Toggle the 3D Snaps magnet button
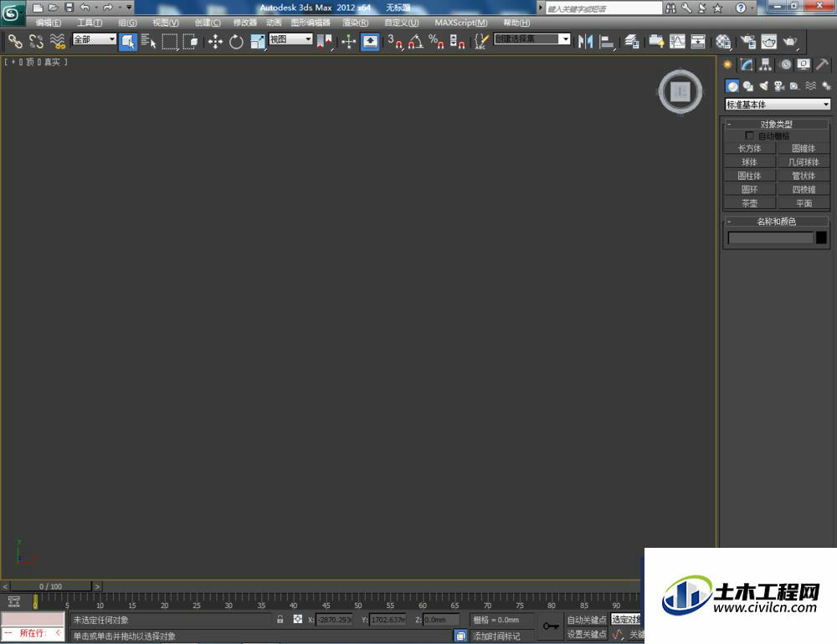This screenshot has height=644, width=837. (395, 42)
